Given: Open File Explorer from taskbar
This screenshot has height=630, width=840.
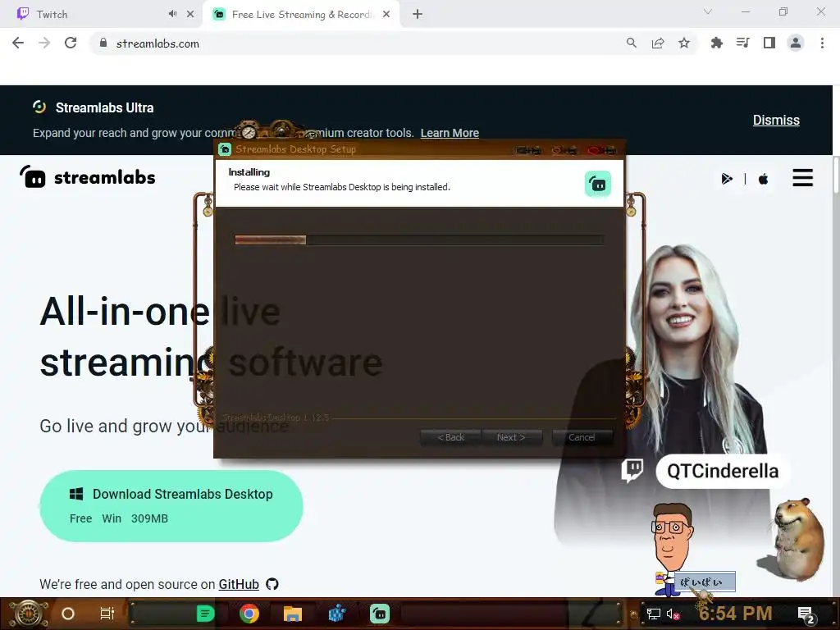Looking at the screenshot, I should [x=293, y=614].
